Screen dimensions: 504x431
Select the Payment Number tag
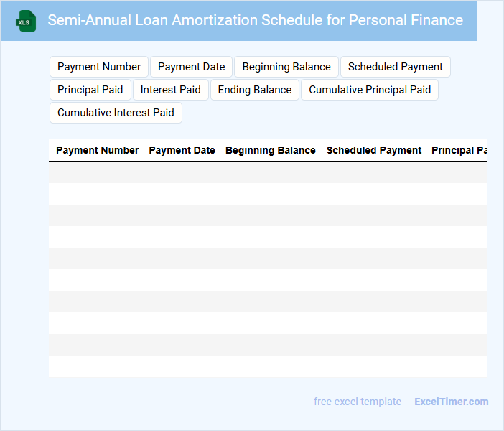99,67
